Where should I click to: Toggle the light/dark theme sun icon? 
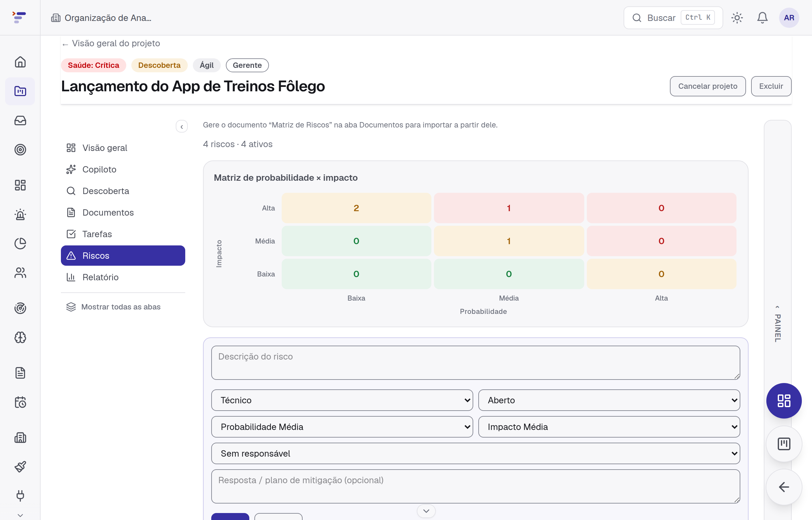(x=737, y=17)
